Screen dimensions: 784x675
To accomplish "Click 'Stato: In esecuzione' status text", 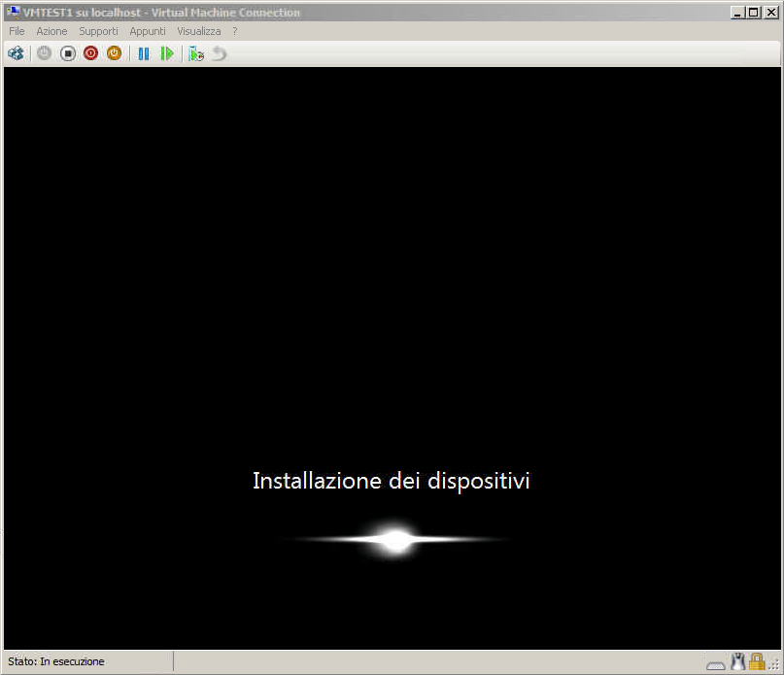I will (56, 661).
